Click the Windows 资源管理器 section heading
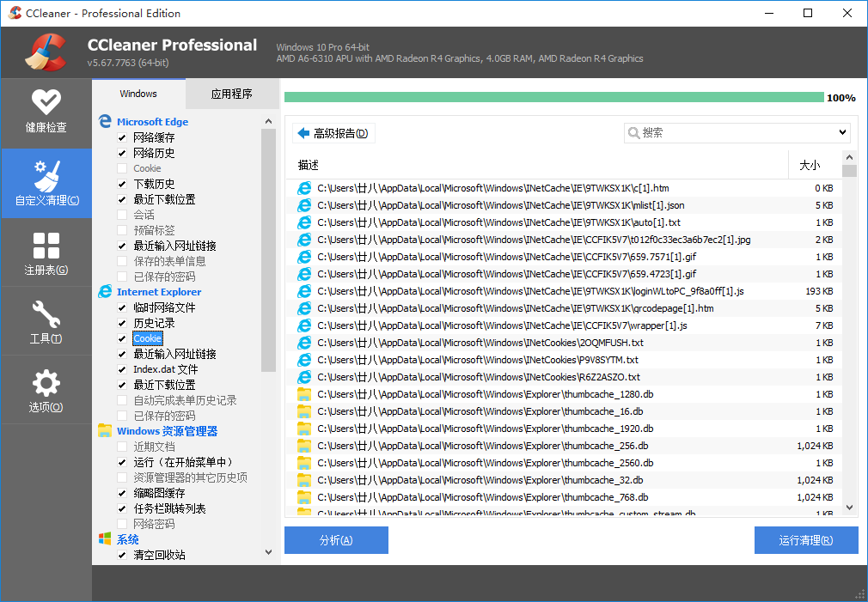Image resolution: width=868 pixels, height=602 pixels. coord(168,431)
